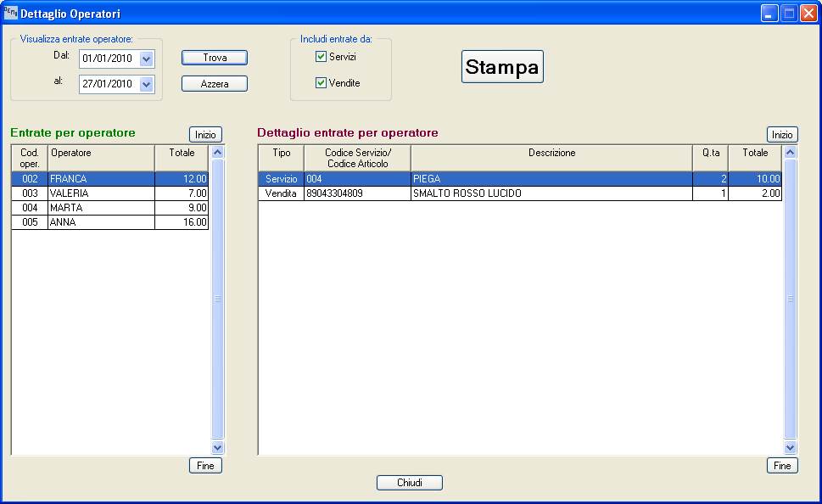Select operator row 003 VALERIA
The image size is (822, 504).
[x=110, y=193]
